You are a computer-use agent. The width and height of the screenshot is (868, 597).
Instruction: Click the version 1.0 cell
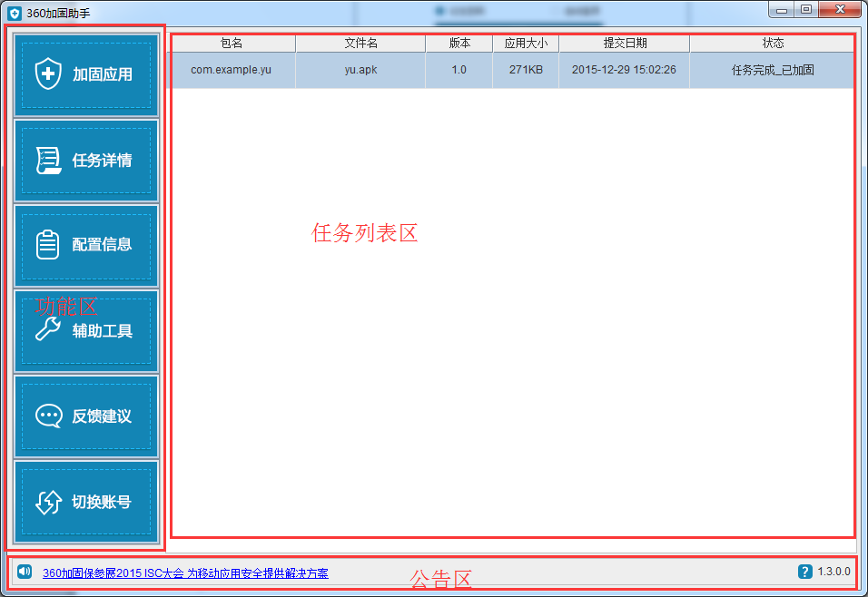(459, 70)
